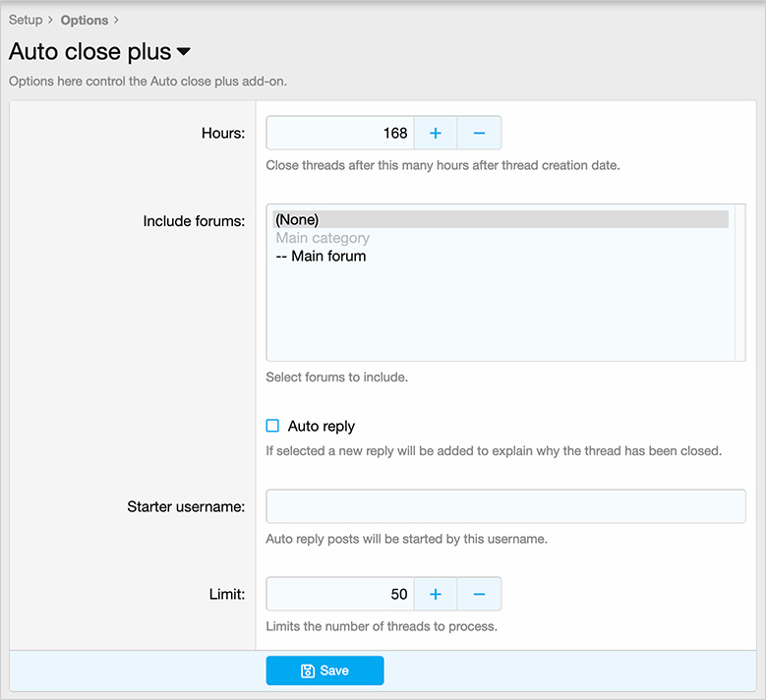Focus the Starter username input field

(505, 506)
